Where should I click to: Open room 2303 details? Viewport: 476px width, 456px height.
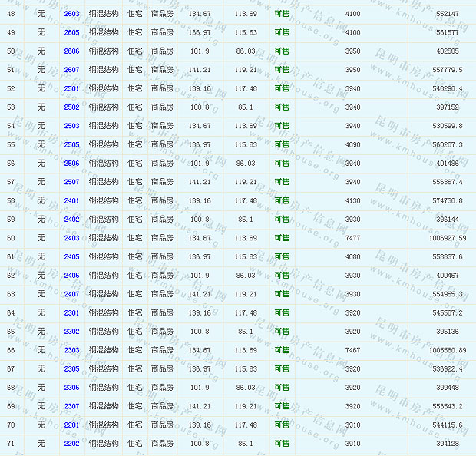[71, 350]
